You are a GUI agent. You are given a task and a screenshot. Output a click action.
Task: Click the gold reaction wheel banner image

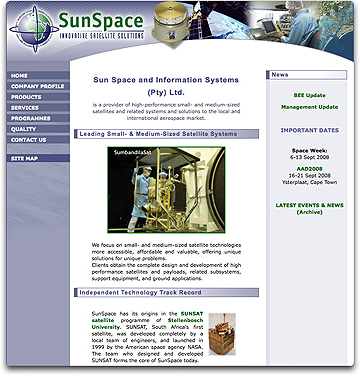coord(170,25)
